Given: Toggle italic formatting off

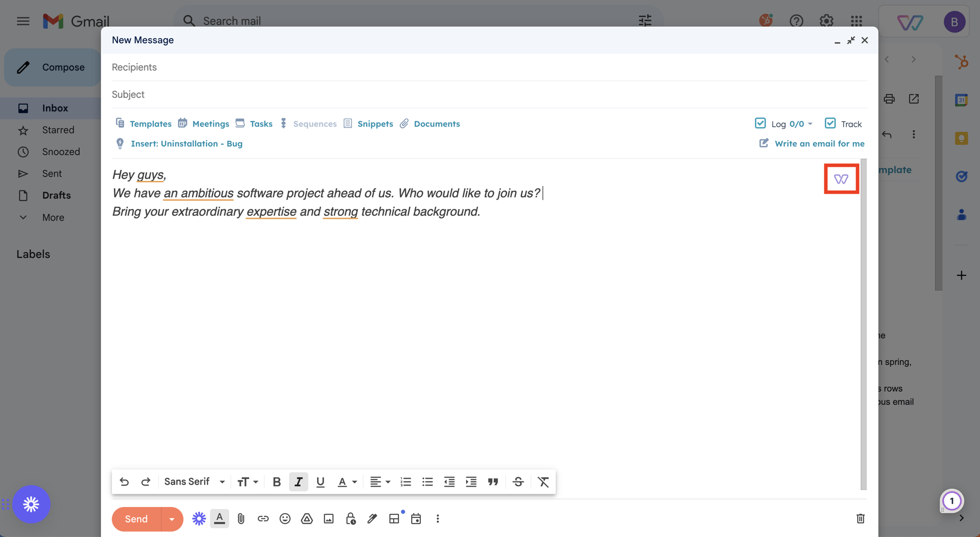Looking at the screenshot, I should point(299,481).
